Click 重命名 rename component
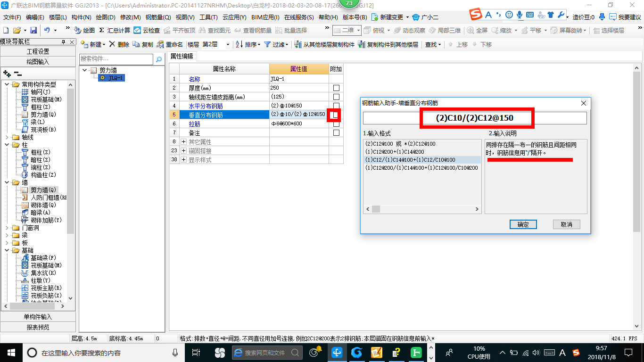Viewport: 644px width, 362px height. coord(170,44)
